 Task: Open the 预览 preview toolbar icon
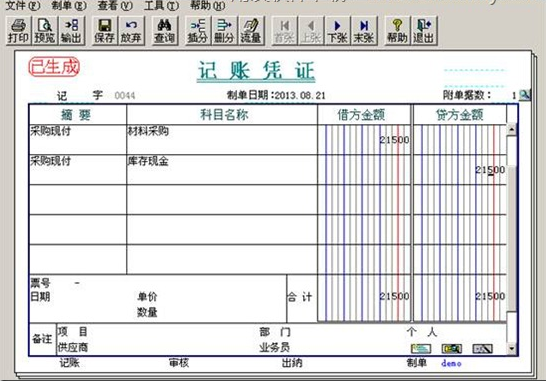(x=45, y=31)
